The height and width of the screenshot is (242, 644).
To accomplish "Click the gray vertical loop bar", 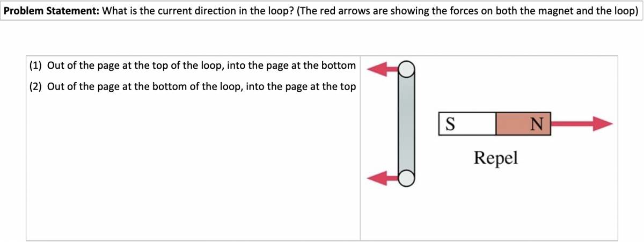I will (x=406, y=123).
